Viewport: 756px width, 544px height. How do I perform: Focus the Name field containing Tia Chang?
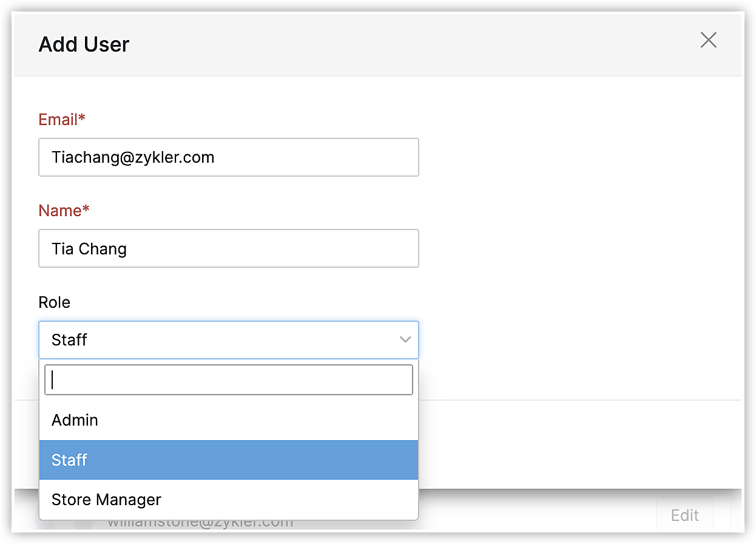click(228, 249)
